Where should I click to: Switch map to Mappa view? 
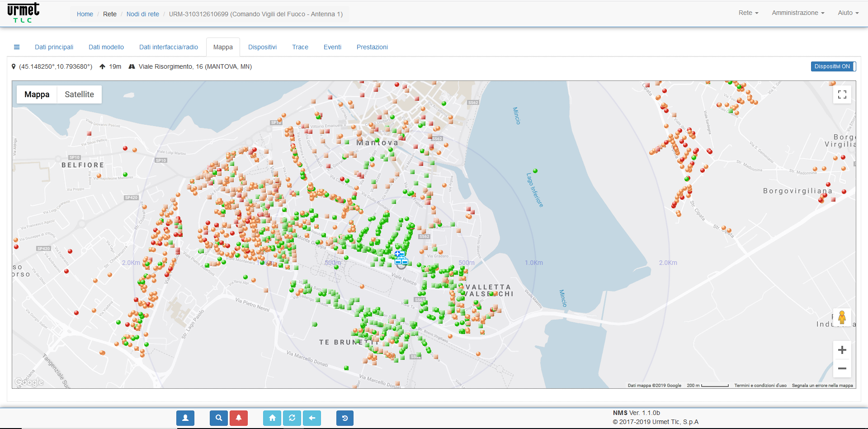[37, 94]
